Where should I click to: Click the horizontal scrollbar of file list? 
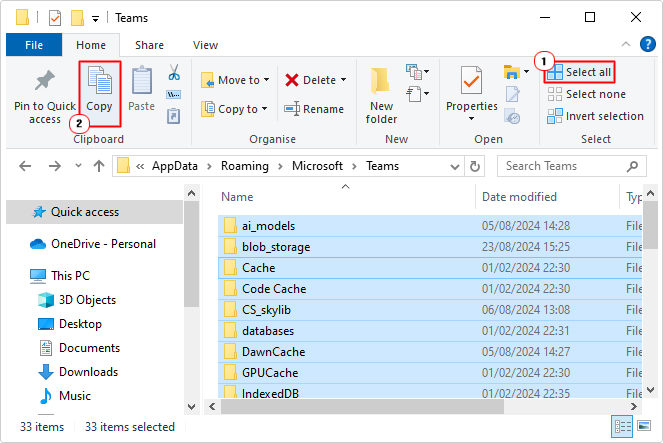362,407
